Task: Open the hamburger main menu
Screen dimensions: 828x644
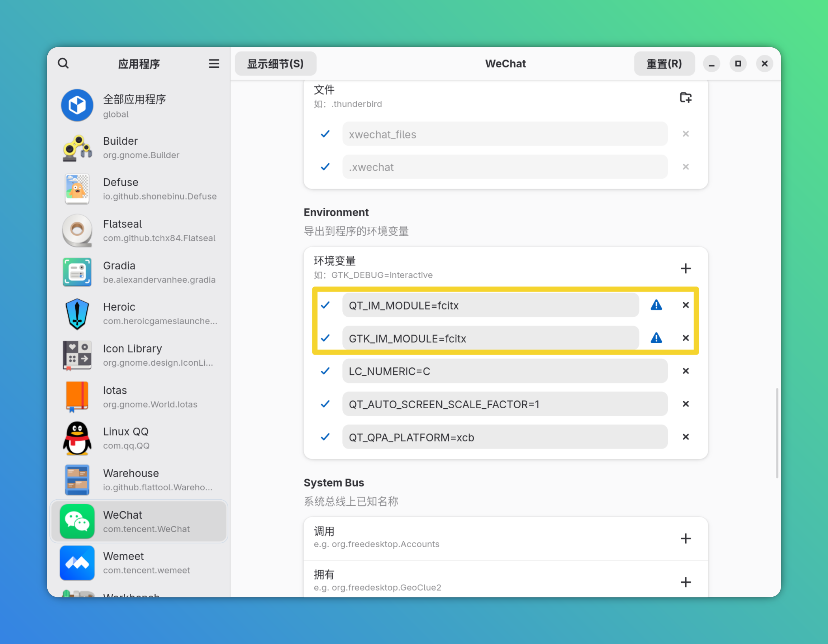Action: pyautogui.click(x=214, y=63)
